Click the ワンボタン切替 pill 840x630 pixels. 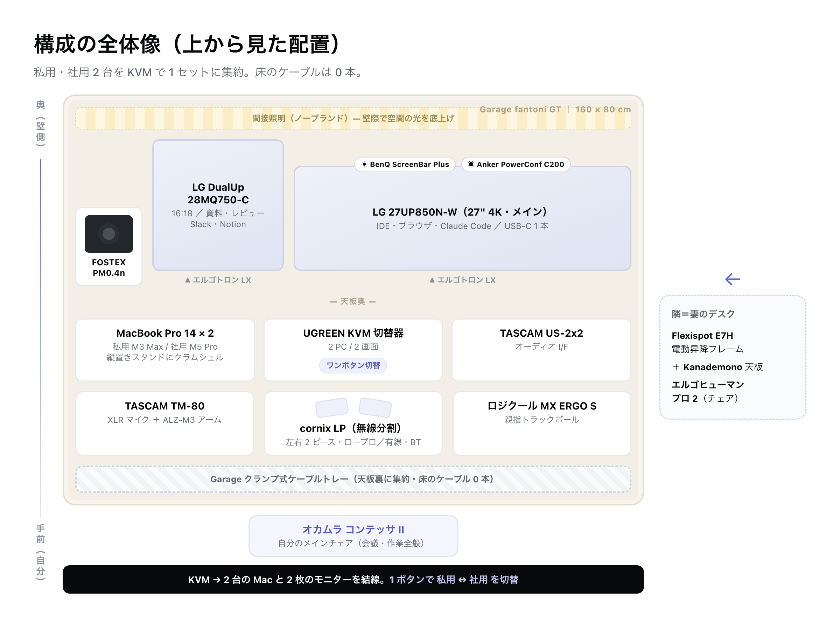point(353,365)
